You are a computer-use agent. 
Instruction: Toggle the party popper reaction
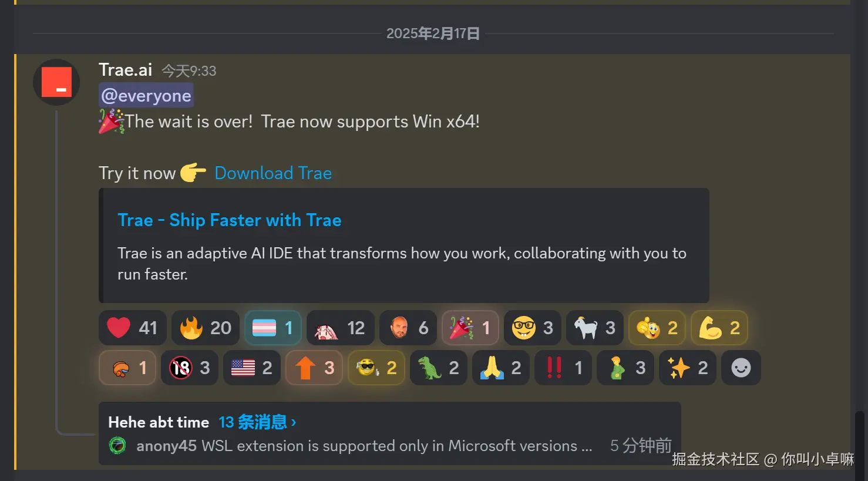point(470,328)
